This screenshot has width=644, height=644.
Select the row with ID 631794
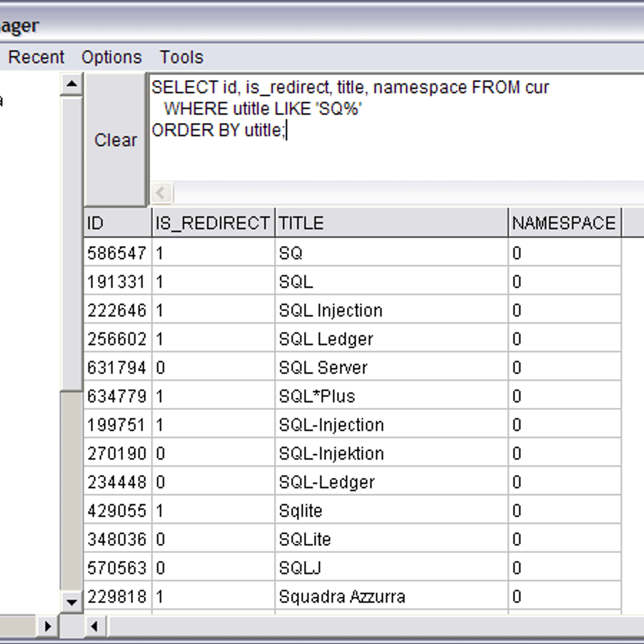[x=116, y=368]
